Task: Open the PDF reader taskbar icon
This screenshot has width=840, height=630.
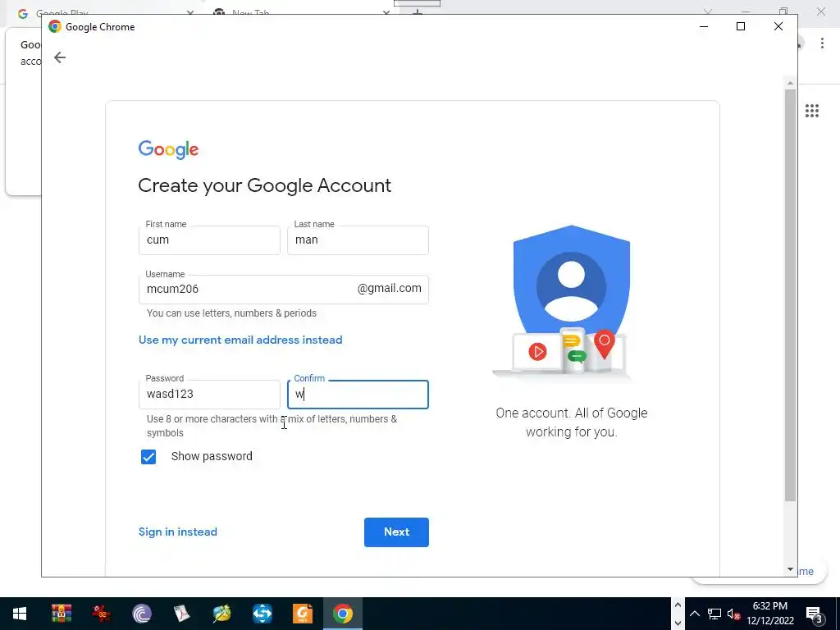Action: [181, 614]
